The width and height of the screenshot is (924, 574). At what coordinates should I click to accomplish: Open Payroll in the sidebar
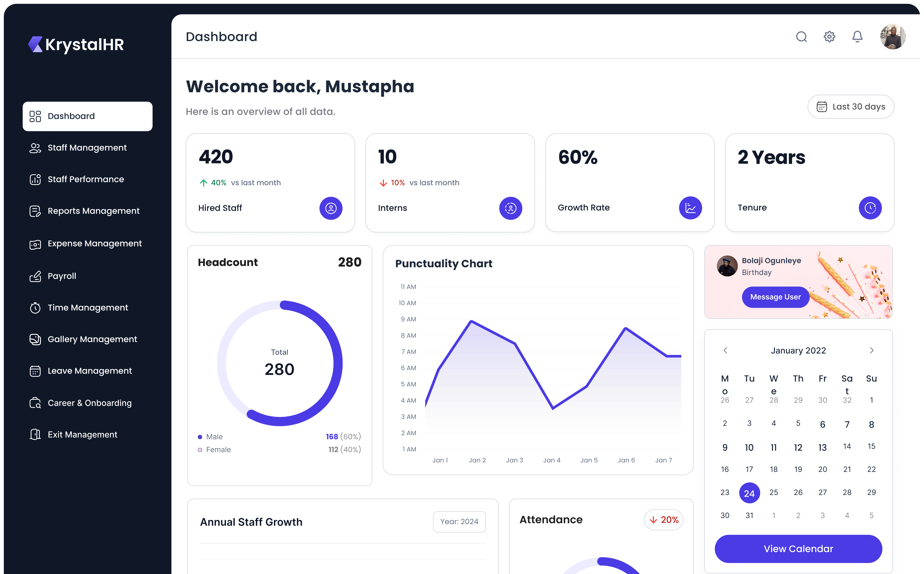click(x=62, y=276)
